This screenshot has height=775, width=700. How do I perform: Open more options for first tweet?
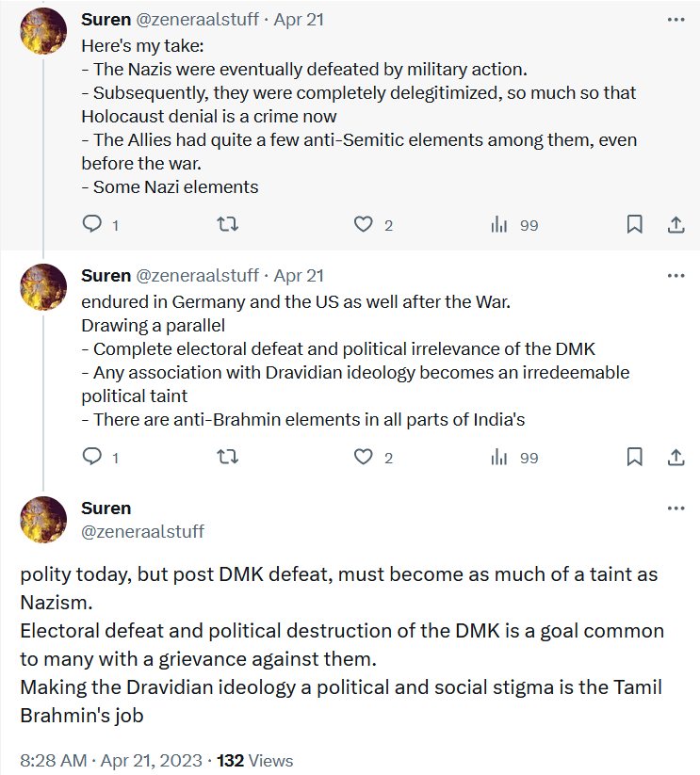[676, 20]
